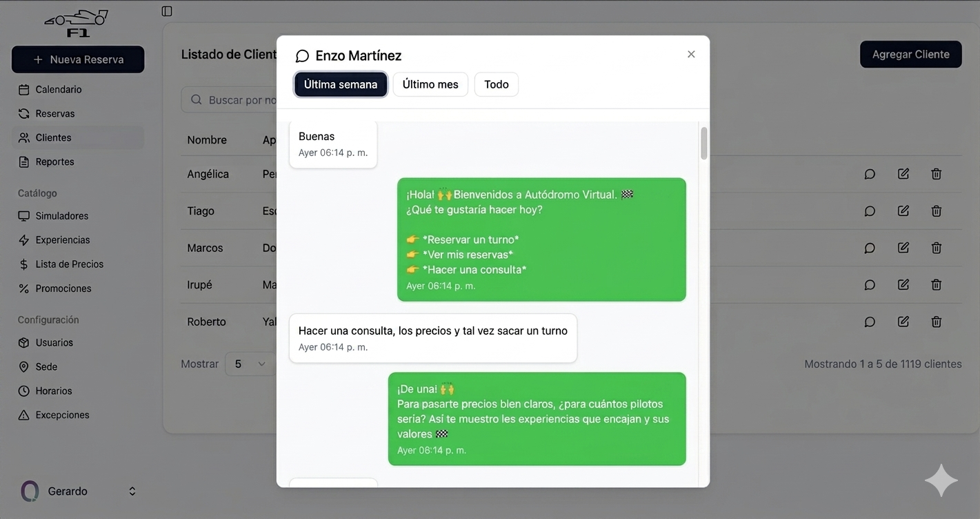Open the Promociones page
The image size is (980, 519).
coord(78,288)
